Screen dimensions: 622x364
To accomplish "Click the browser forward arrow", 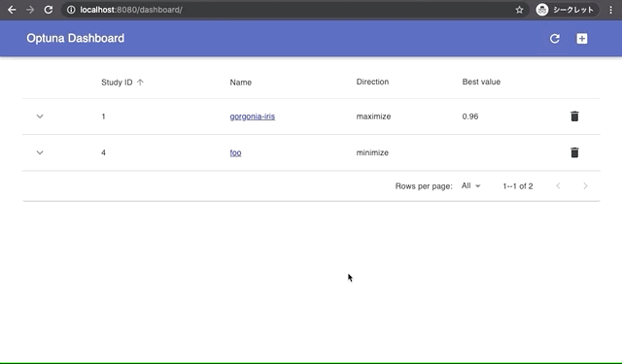I will coord(30,10).
